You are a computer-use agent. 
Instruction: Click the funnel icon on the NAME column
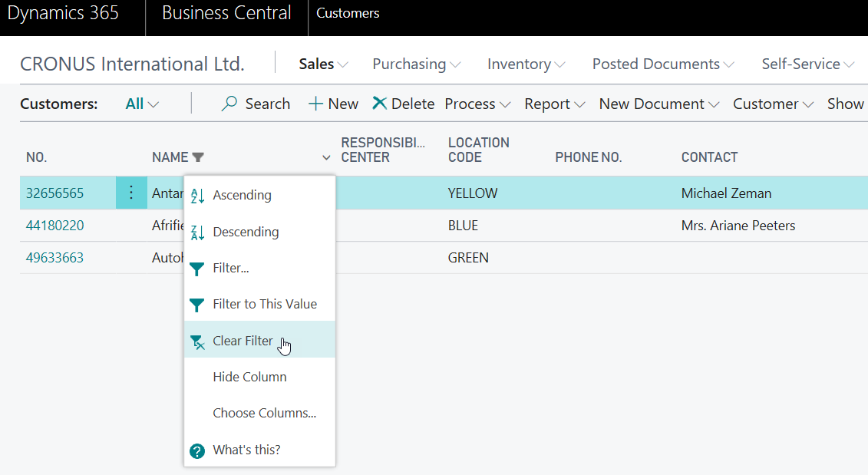tap(198, 157)
